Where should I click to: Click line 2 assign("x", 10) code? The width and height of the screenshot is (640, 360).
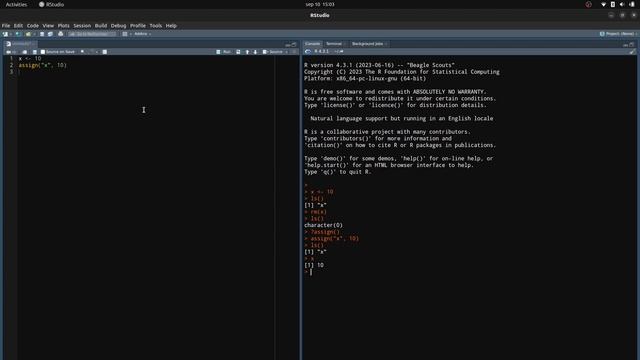click(x=42, y=65)
